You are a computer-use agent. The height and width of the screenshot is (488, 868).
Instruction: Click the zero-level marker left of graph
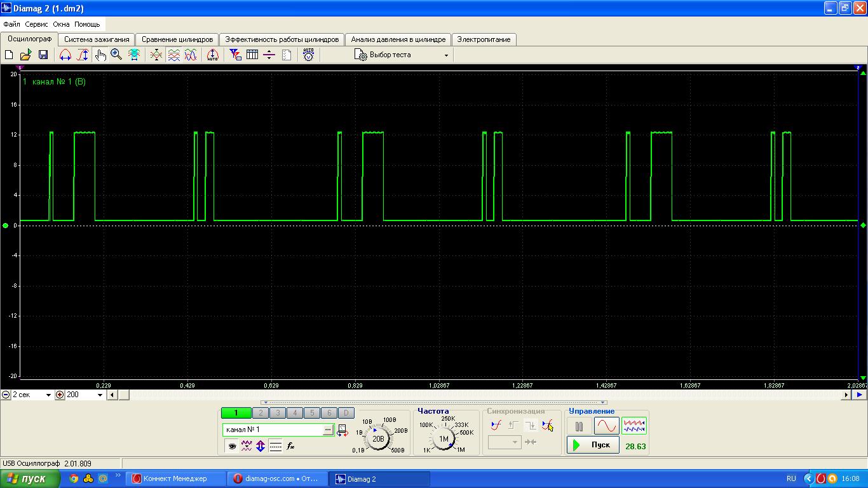click(x=6, y=226)
